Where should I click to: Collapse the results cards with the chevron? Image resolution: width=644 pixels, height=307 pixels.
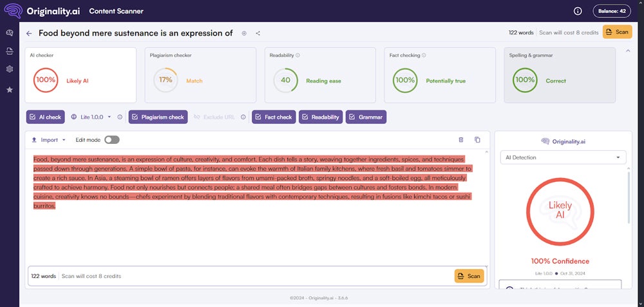[x=627, y=51]
